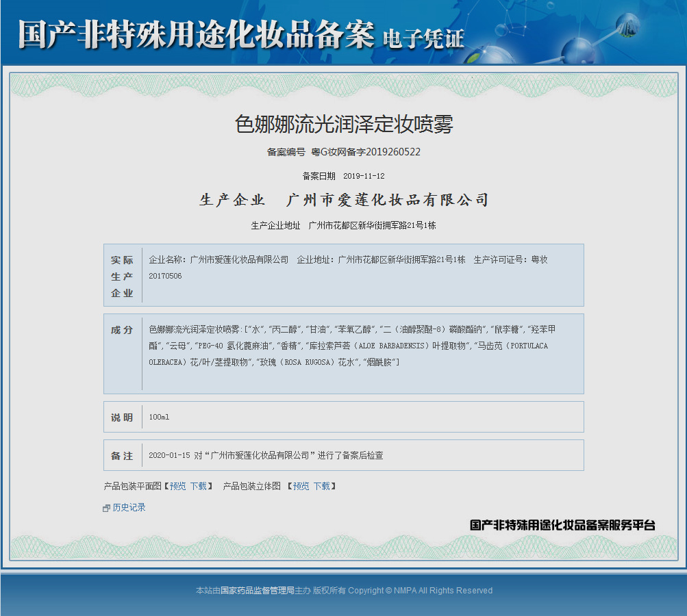Screen dimensions: 687x616
Task: Download the 产品包装立体图 3D packaging image
Action: click(322, 486)
